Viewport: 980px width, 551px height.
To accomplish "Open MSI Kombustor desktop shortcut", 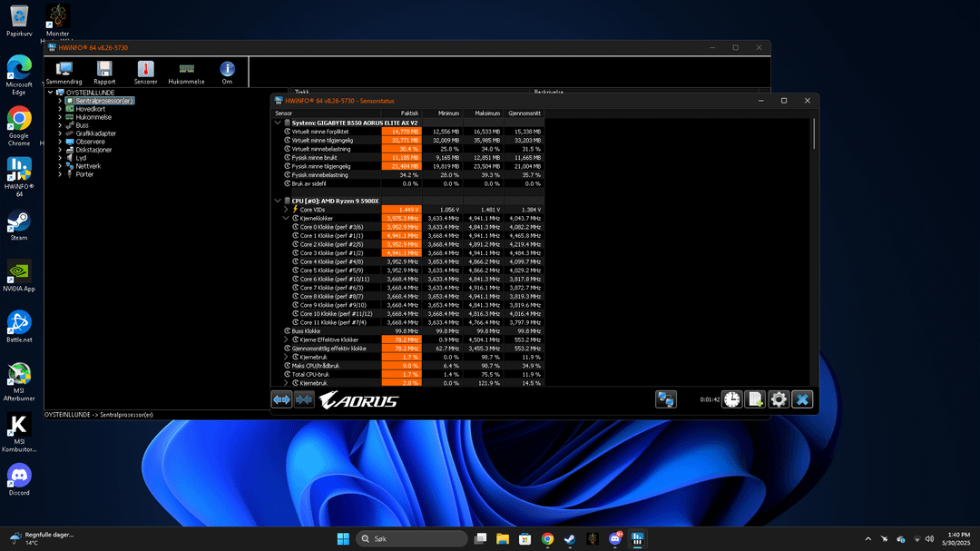I will [x=19, y=433].
